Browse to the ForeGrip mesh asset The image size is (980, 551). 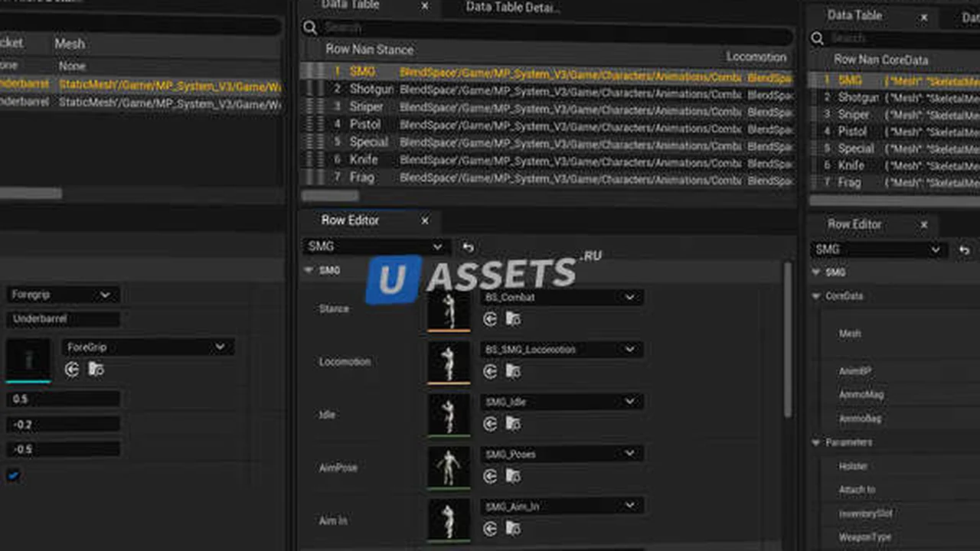tap(96, 370)
